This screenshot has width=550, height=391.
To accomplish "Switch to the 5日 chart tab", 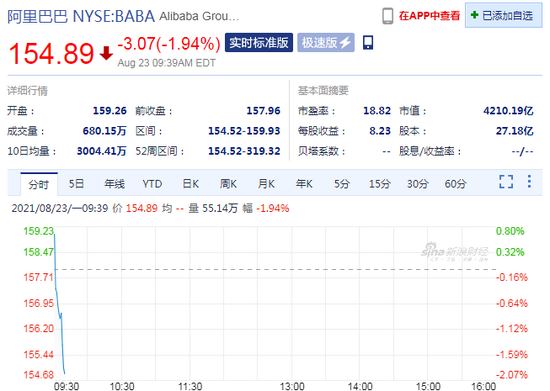I will coord(76,184).
